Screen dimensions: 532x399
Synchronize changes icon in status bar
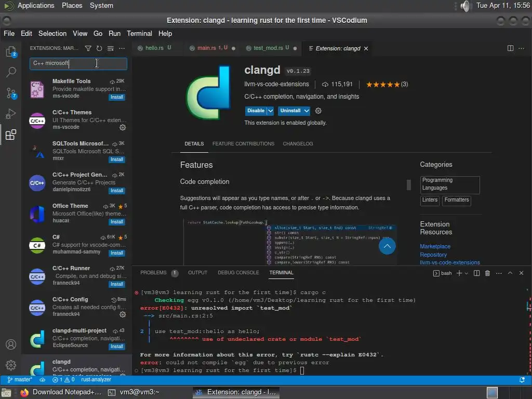click(x=43, y=380)
